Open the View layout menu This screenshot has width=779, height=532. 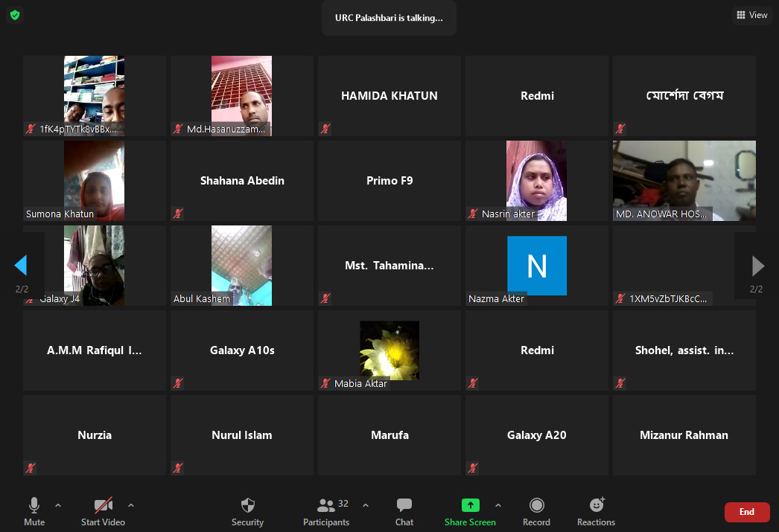point(751,15)
